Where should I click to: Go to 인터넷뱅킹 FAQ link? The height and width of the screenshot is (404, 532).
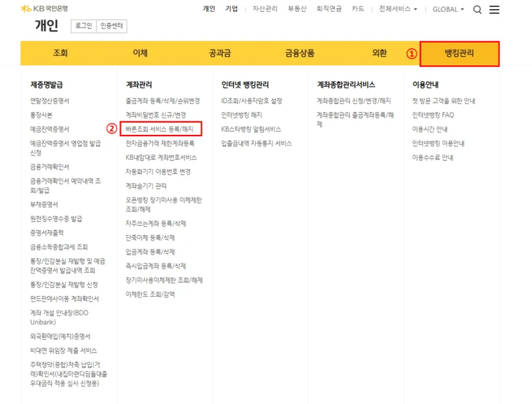pos(433,115)
